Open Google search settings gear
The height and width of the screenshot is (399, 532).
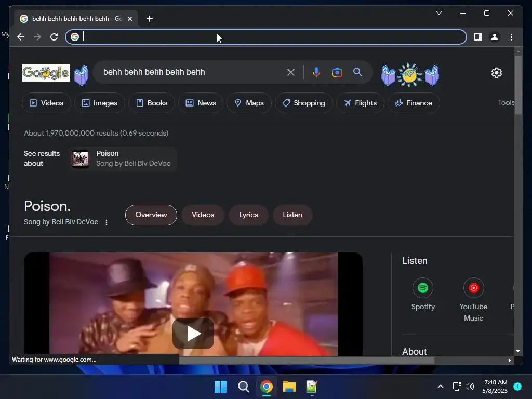coord(496,73)
